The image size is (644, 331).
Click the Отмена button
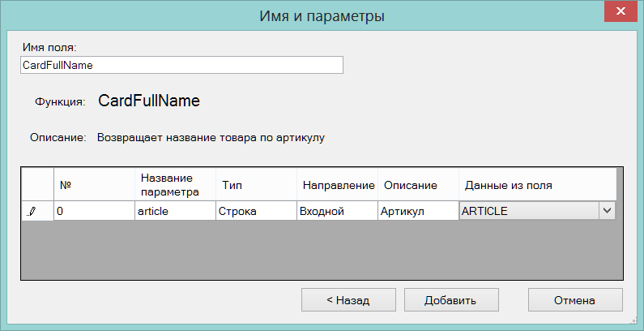coord(575,299)
